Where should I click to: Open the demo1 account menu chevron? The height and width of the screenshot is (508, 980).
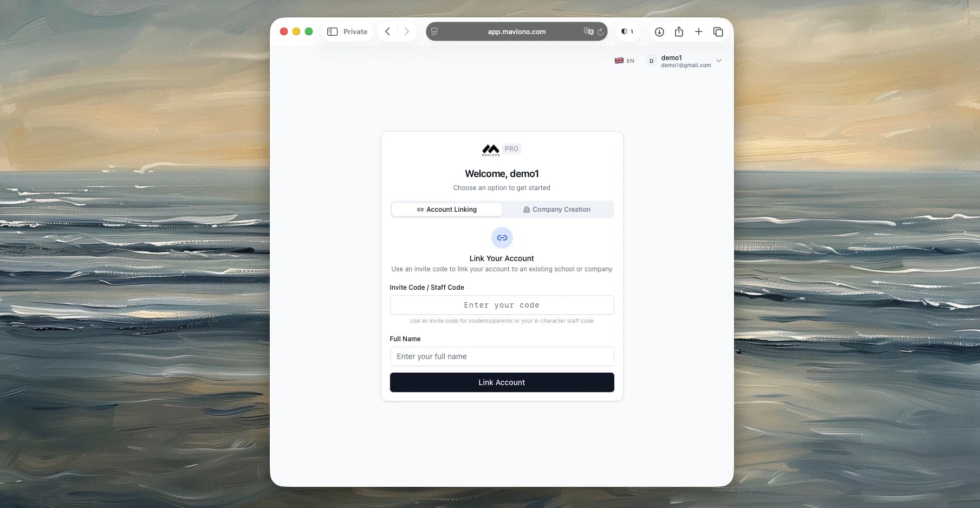719,61
